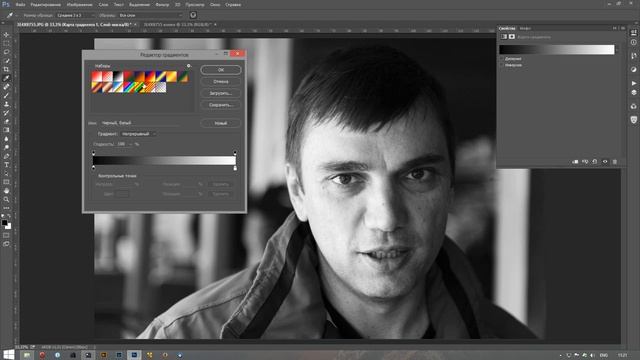Open the Windows Start button
640x360 pixels.
point(8,355)
